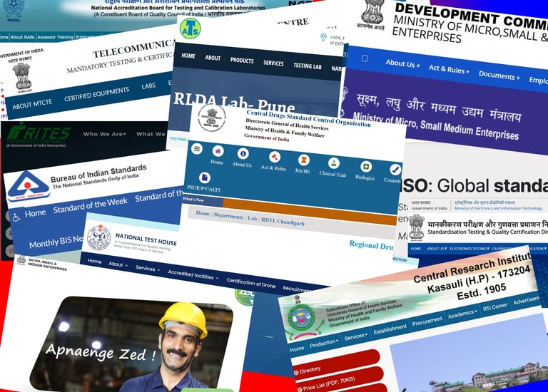Click About NABL on NABL navigation
548x392 pixels.
pyautogui.click(x=22, y=37)
